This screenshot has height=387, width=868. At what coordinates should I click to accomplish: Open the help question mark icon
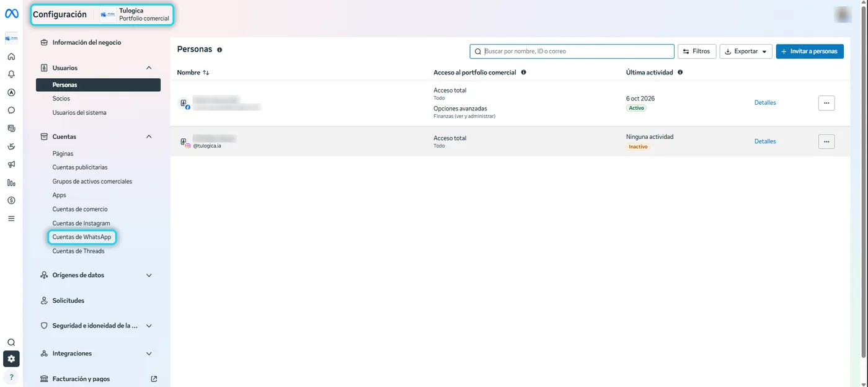11,376
